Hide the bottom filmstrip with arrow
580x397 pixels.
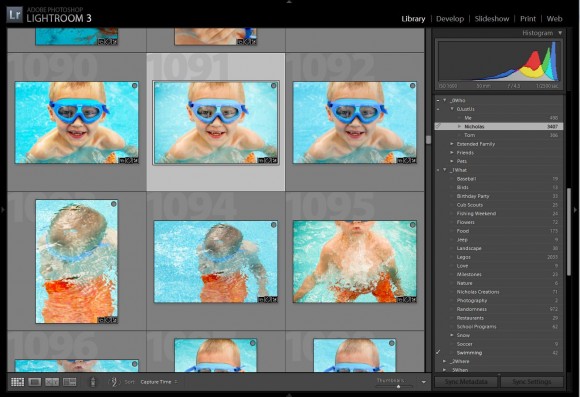289,395
